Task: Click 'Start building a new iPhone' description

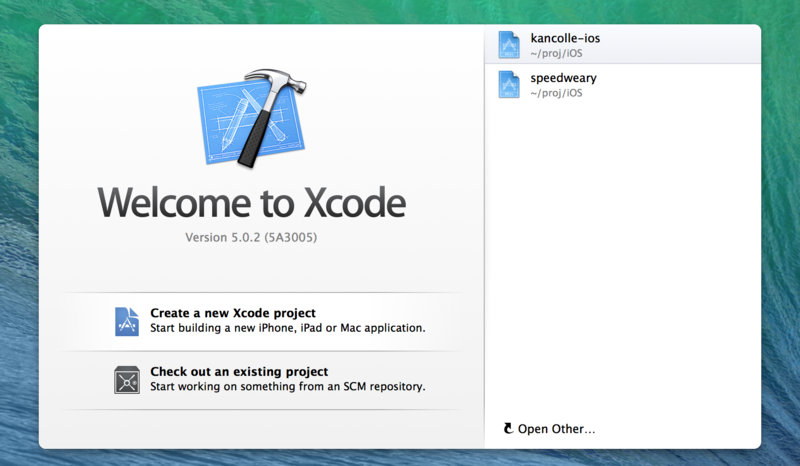Action: pos(288,328)
